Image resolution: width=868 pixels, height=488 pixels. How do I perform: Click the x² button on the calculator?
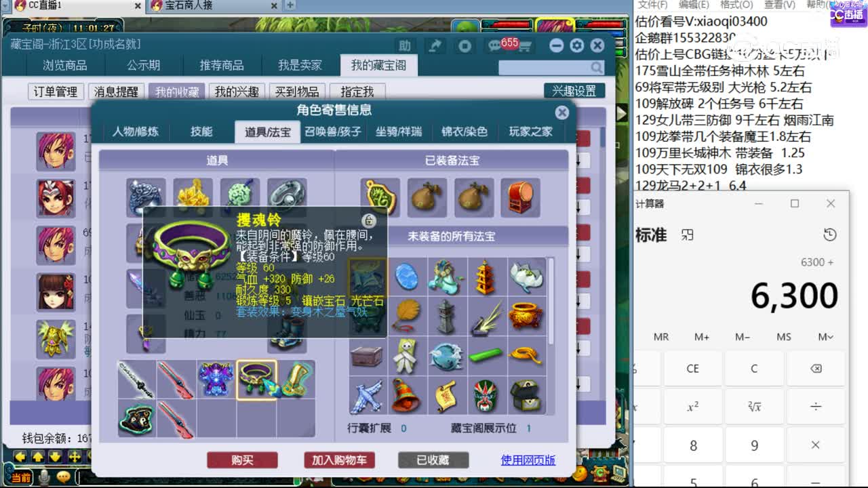692,406
